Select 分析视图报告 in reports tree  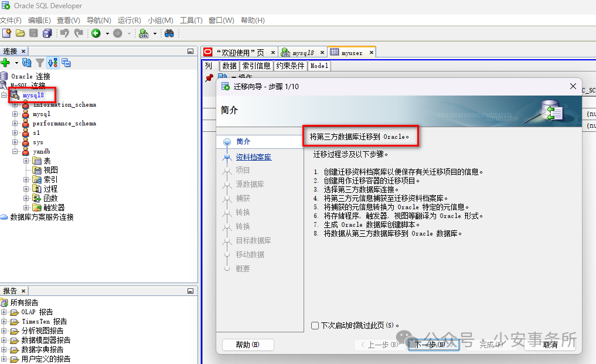click(x=42, y=331)
